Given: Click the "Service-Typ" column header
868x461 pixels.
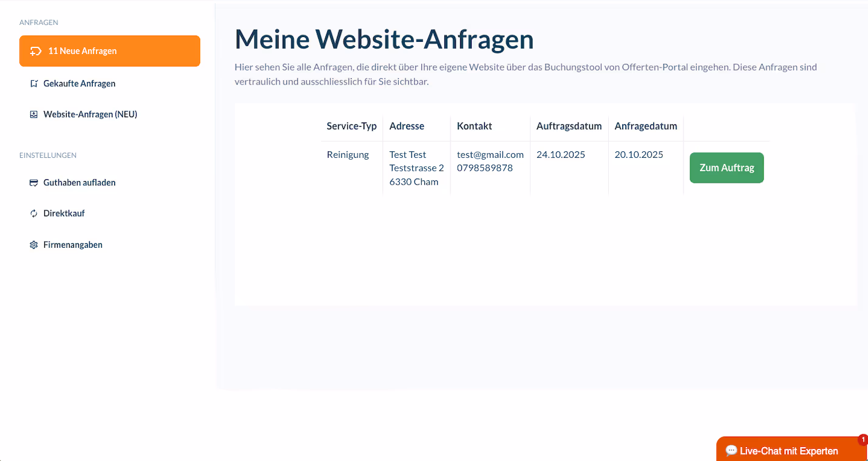Looking at the screenshot, I should 351,126.
